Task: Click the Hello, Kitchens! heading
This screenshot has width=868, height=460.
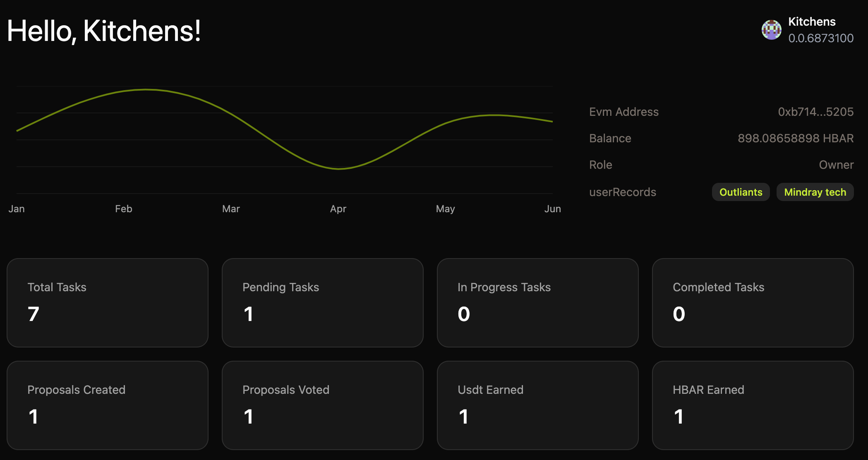Action: 104,31
